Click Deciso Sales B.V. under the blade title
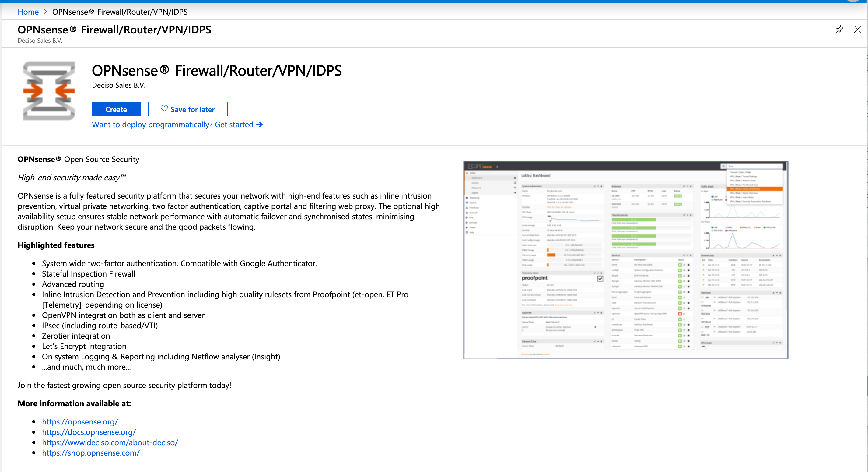The height and width of the screenshot is (472, 868). click(x=40, y=41)
